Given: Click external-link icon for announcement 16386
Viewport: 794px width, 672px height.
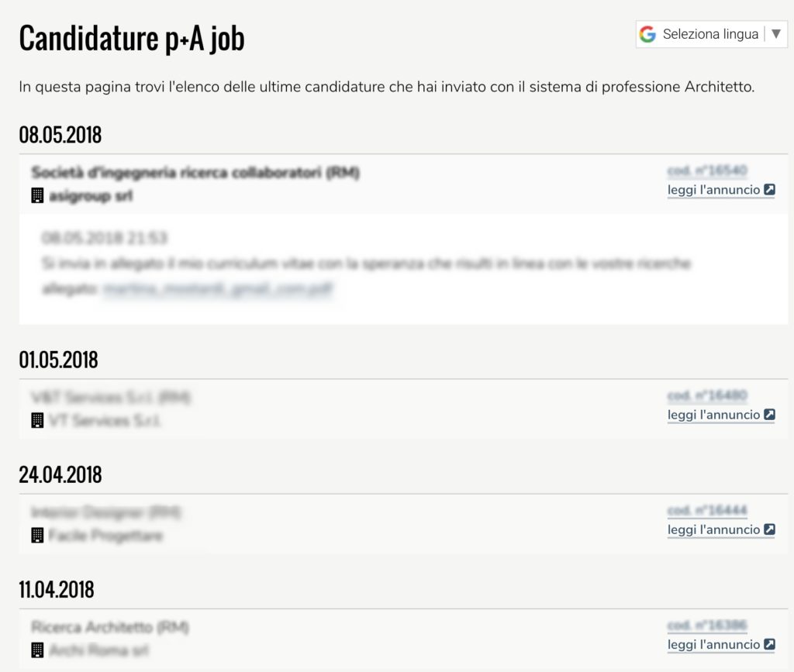Looking at the screenshot, I should tap(769, 644).
